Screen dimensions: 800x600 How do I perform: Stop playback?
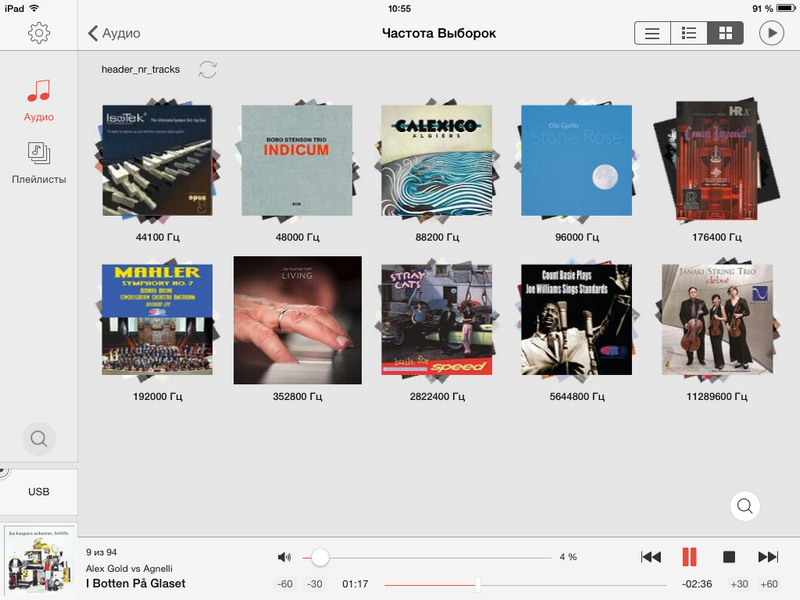729,557
